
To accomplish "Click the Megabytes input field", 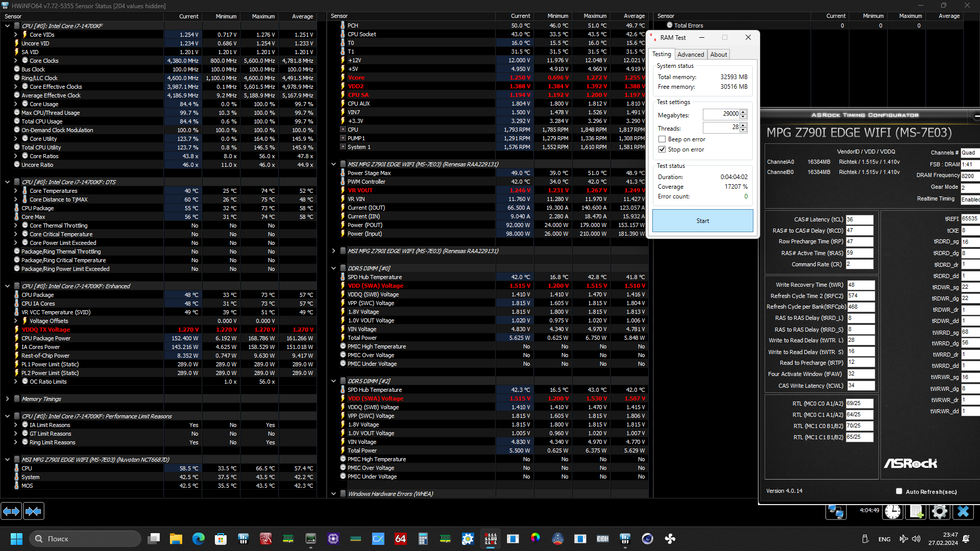I will click(x=721, y=114).
